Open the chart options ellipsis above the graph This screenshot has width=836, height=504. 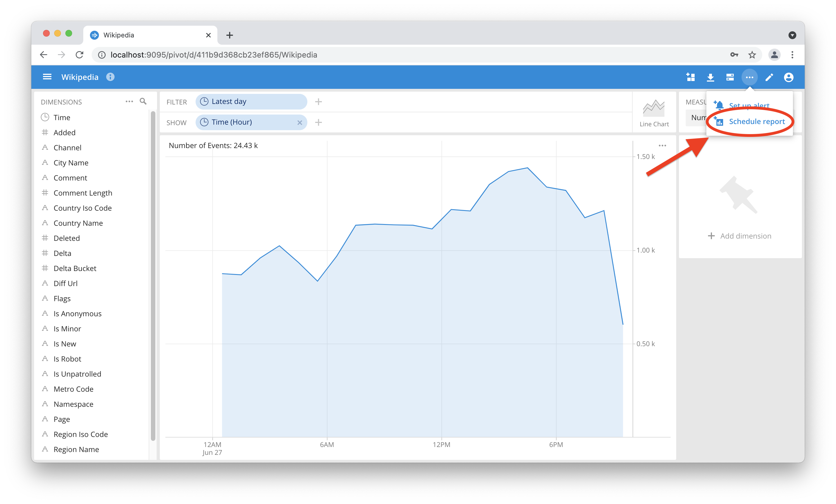pos(662,145)
